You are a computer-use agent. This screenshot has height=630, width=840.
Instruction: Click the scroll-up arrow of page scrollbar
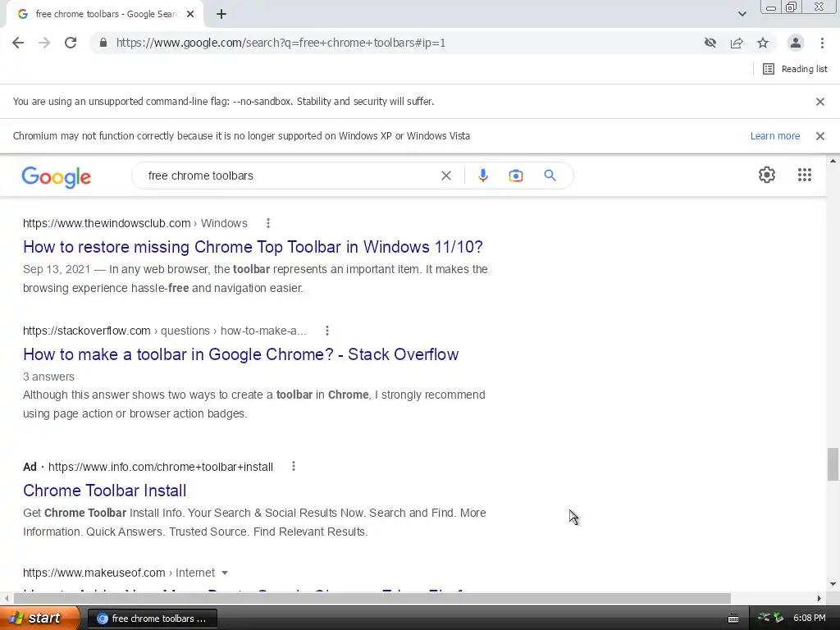(833, 161)
